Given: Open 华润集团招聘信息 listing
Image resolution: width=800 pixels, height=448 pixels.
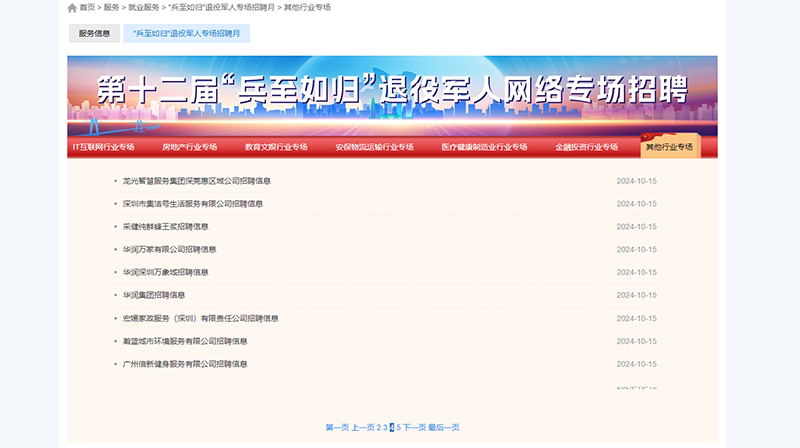Looking at the screenshot, I should pyautogui.click(x=154, y=295).
